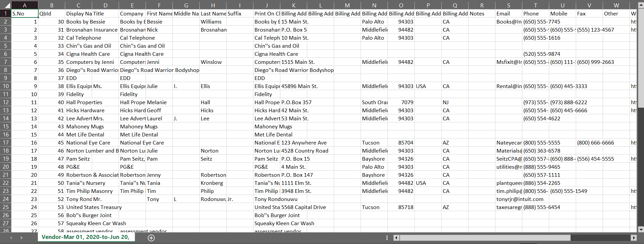Screen dimensions: 644x244
Task: Select 'Squeaky Kleen Car Wash' display name cell
Action: click(x=78, y=223)
